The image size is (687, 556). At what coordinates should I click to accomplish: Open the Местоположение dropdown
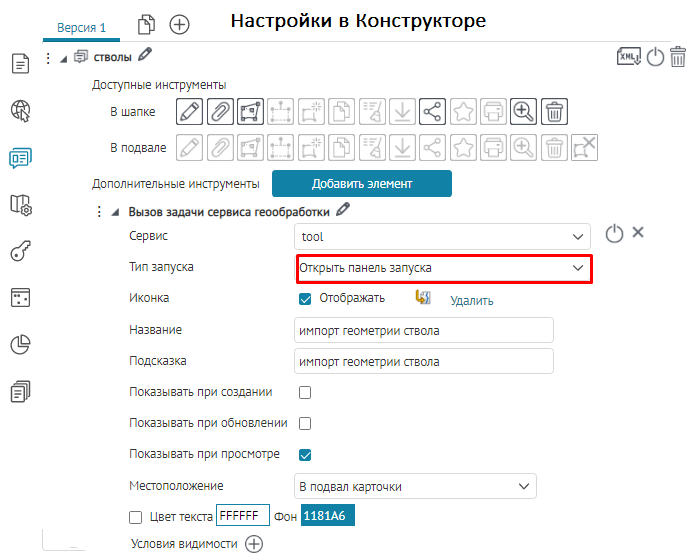tap(417, 487)
